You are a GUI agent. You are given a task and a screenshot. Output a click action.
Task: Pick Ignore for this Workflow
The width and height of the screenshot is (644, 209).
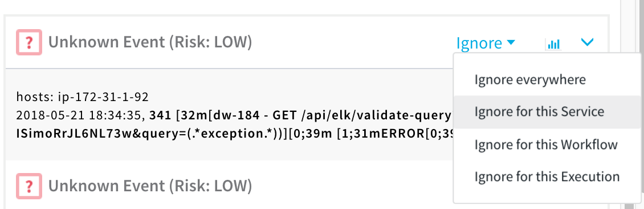click(546, 144)
